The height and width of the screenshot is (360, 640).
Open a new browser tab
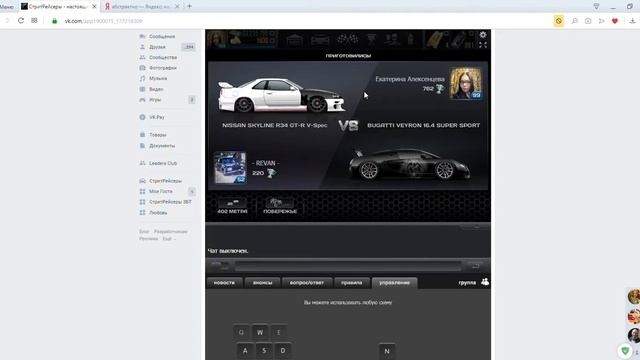[189, 6]
